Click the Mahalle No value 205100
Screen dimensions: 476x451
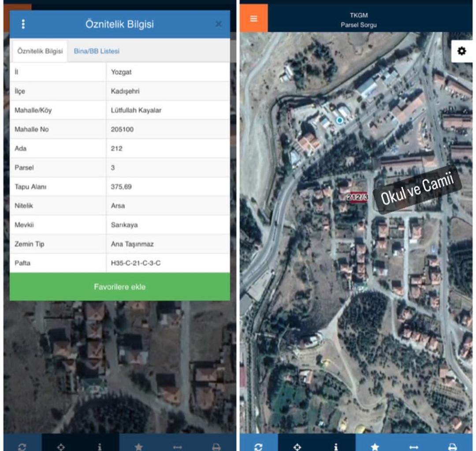point(122,129)
